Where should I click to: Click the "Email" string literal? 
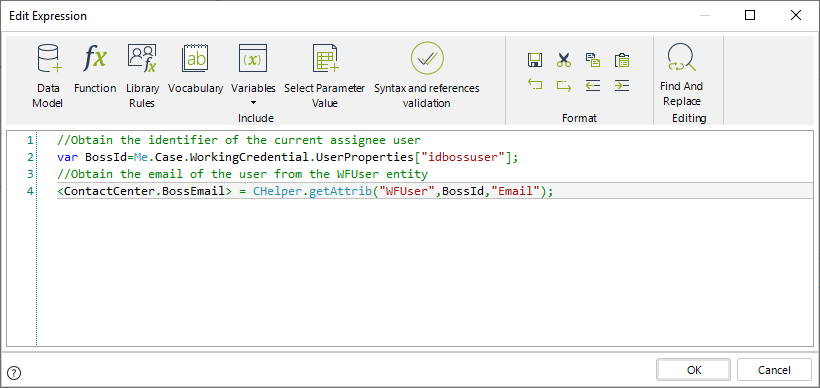515,191
